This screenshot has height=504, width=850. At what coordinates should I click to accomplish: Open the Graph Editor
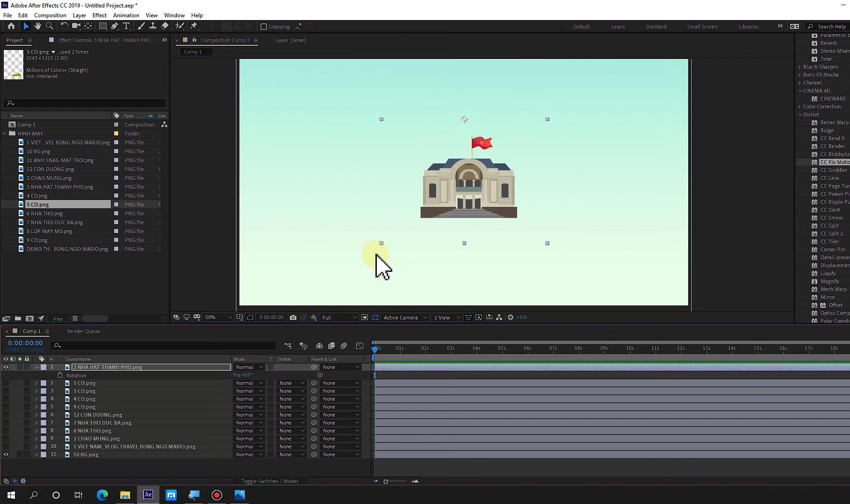pyautogui.click(x=360, y=346)
